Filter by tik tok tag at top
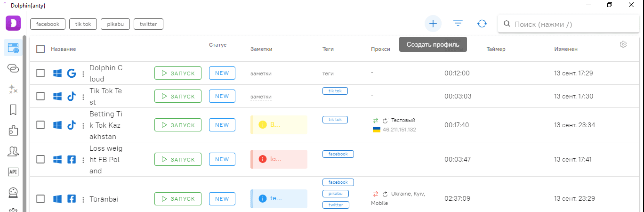The height and width of the screenshot is (212, 644). point(83,24)
